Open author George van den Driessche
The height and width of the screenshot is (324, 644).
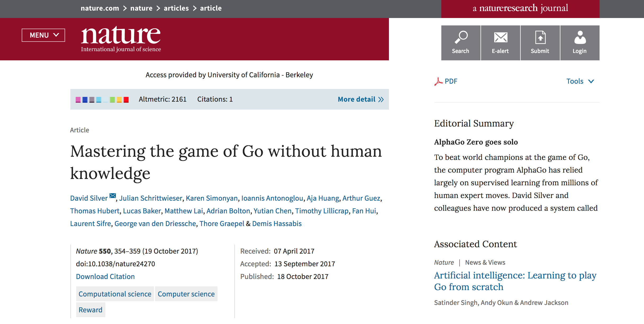pyautogui.click(x=155, y=224)
